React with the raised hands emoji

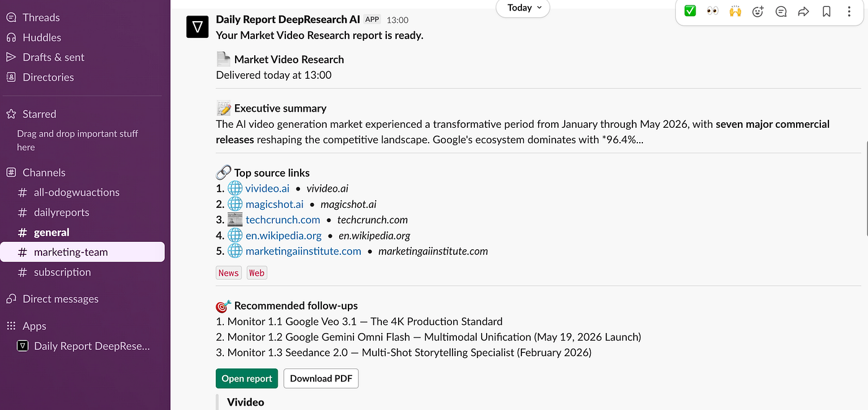pyautogui.click(x=735, y=11)
